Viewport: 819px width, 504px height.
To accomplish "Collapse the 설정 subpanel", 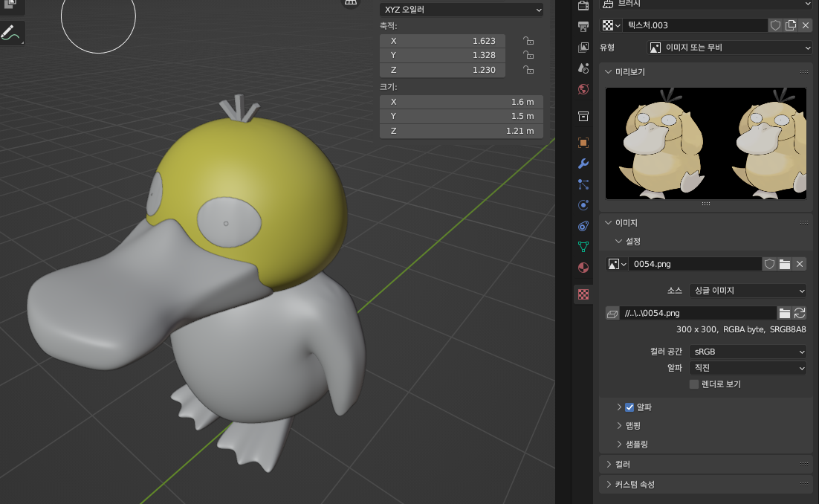I will point(618,242).
